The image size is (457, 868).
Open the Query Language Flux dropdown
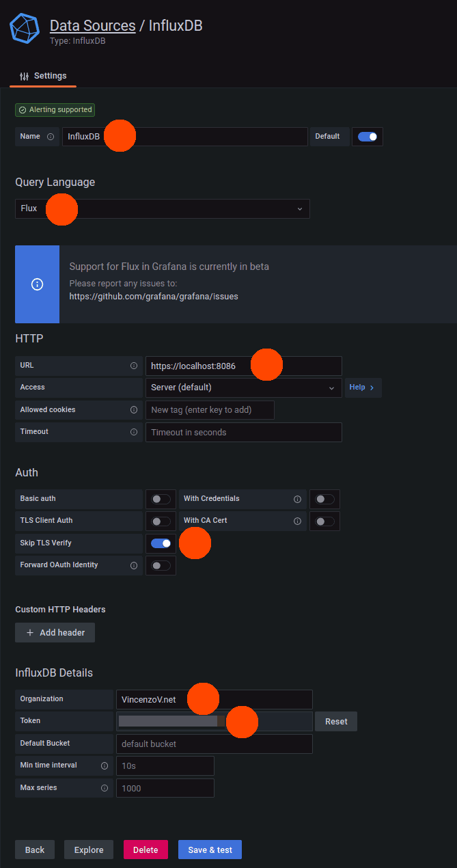pyautogui.click(x=163, y=208)
